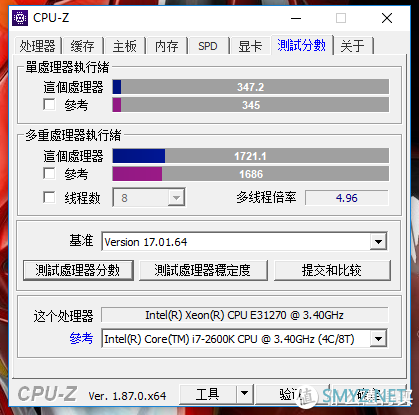Click the multi thread 1721.1 score bar
The width and height of the screenshot is (419, 415).
[x=251, y=156]
